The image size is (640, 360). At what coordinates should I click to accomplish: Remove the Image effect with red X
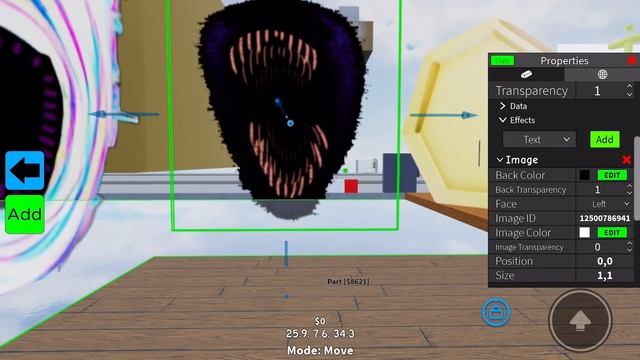(x=627, y=160)
